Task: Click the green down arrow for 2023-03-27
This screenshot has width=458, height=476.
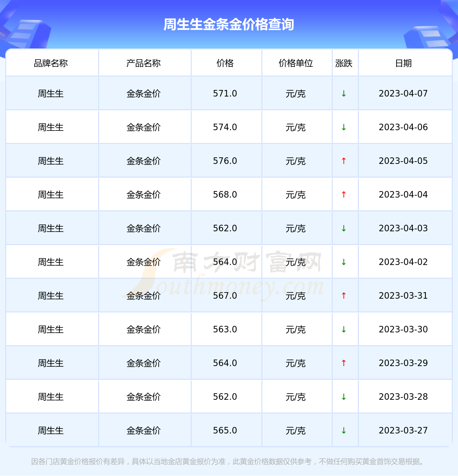Action: point(344,431)
